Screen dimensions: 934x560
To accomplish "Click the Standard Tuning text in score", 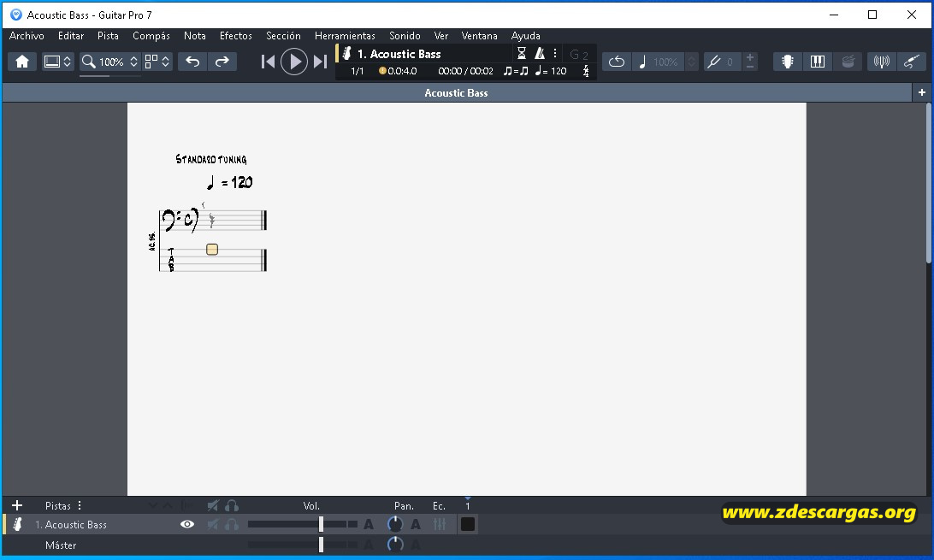I will pyautogui.click(x=211, y=159).
